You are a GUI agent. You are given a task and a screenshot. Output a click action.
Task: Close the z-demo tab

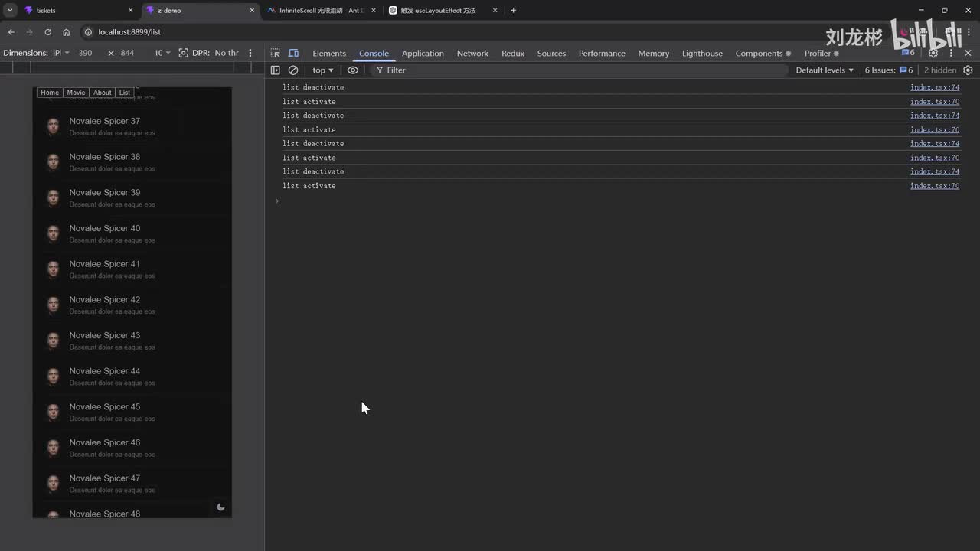[x=252, y=11]
